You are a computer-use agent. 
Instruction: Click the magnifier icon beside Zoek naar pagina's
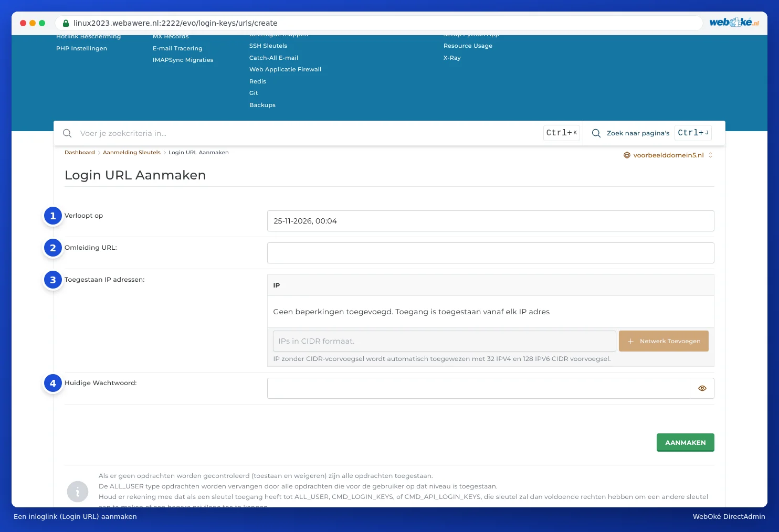596,133
